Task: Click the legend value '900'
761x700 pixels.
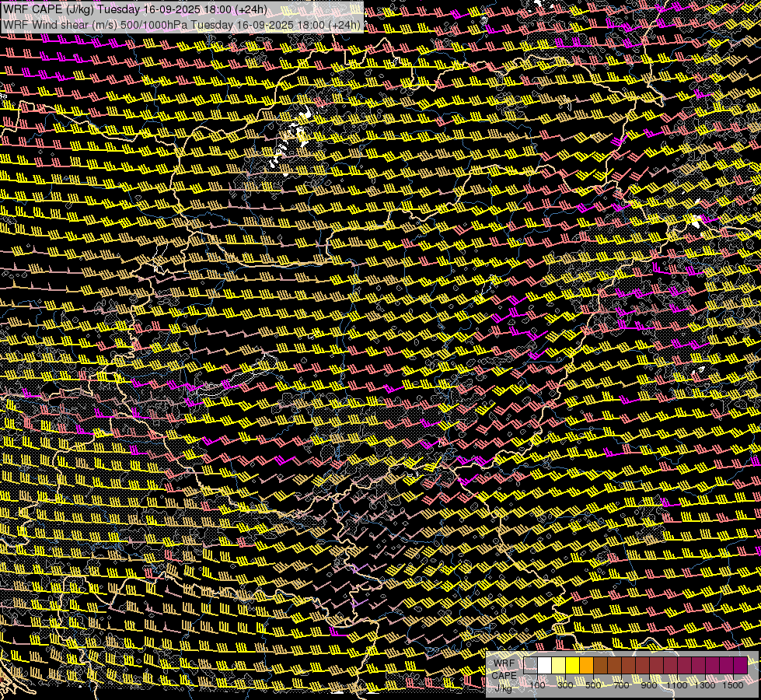Action: click(x=649, y=685)
